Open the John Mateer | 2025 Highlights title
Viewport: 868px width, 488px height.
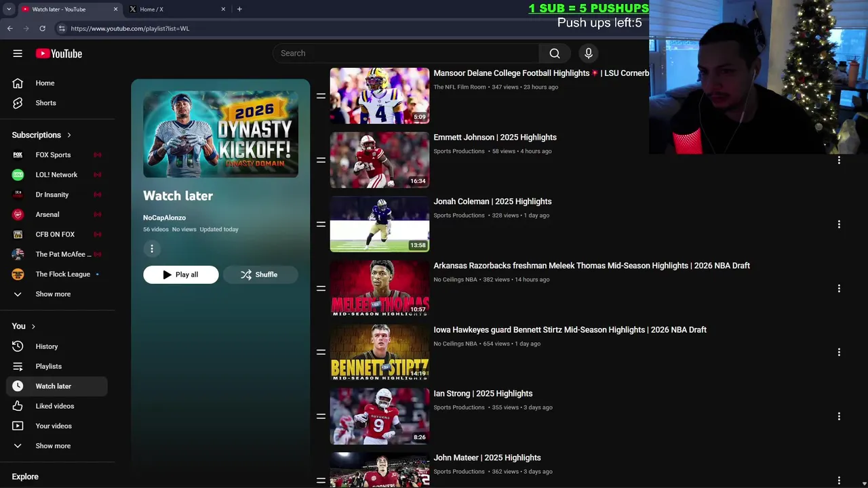487,457
